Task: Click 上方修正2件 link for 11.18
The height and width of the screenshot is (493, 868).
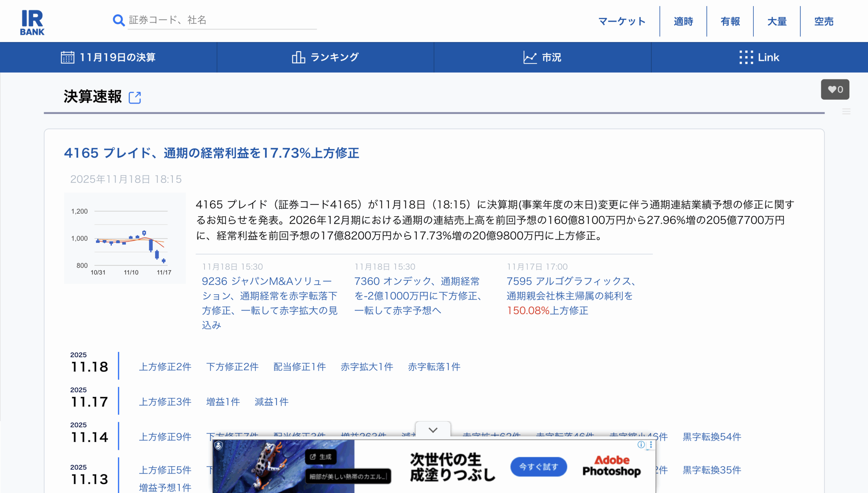Action: (x=165, y=367)
